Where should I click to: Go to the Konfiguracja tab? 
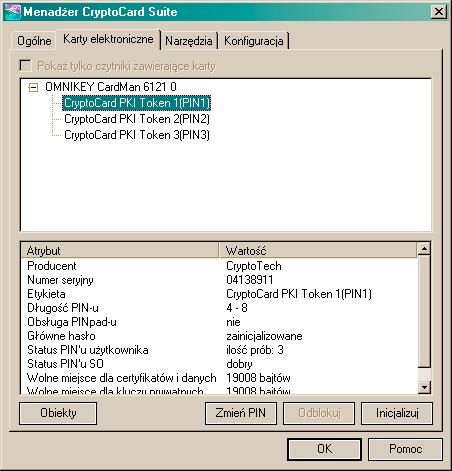[254, 41]
